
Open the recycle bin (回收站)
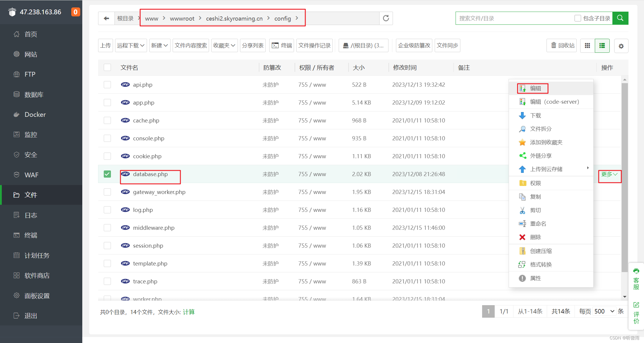pyautogui.click(x=561, y=46)
